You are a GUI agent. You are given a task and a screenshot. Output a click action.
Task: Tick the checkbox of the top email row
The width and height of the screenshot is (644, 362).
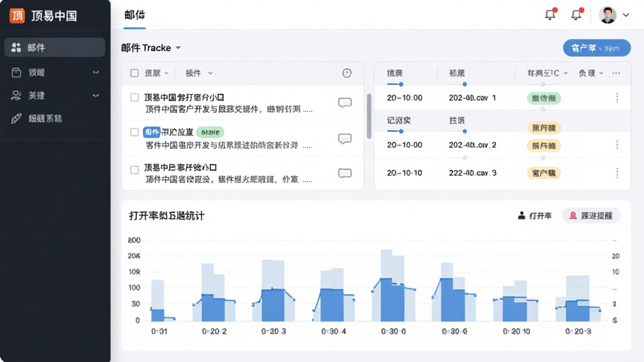tap(135, 97)
